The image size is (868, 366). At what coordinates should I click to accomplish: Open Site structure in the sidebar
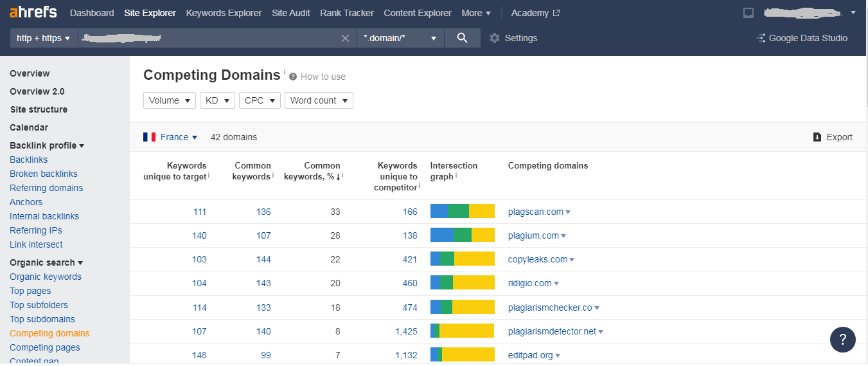point(39,109)
